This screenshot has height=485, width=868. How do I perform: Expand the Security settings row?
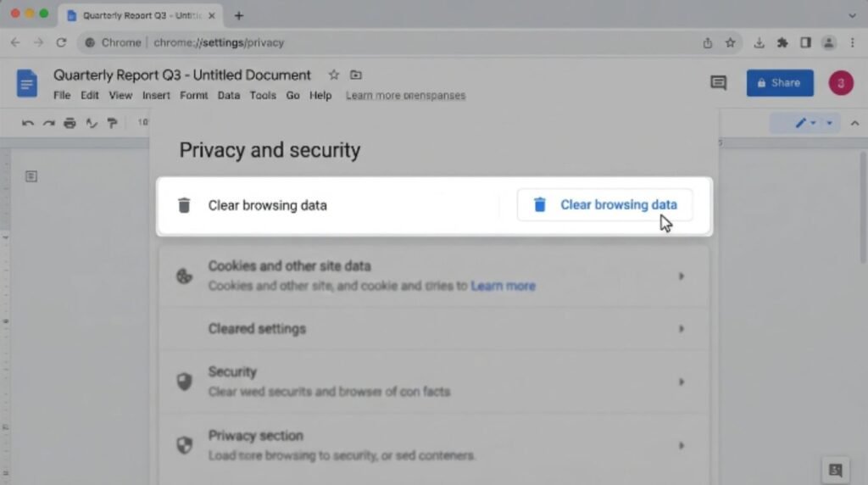[x=433, y=382]
